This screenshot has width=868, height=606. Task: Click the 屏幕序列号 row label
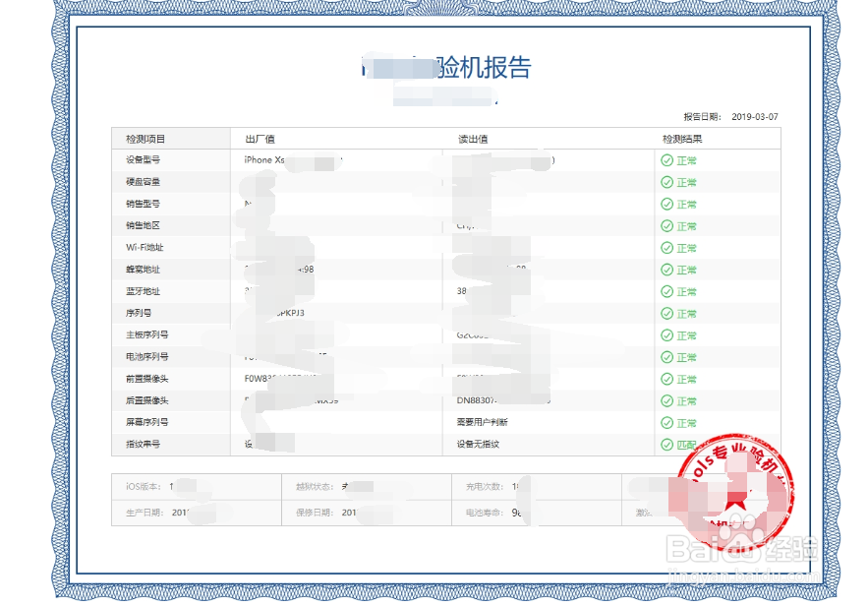(146, 422)
